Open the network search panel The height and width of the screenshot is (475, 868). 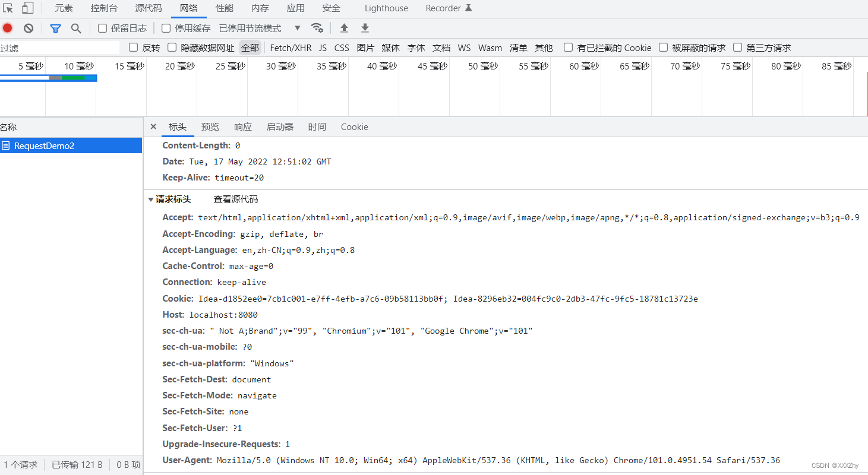tap(75, 28)
